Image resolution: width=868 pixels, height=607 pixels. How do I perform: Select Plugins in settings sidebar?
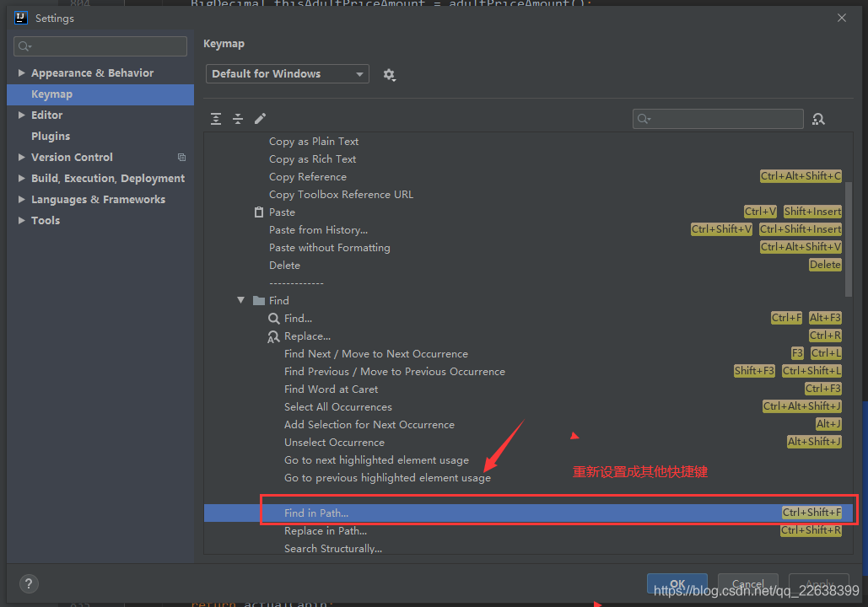(x=51, y=136)
